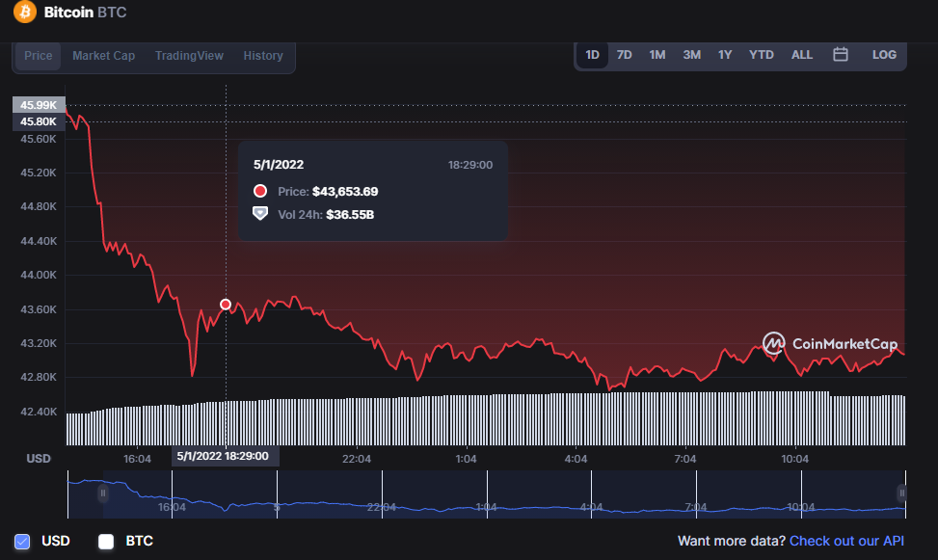Viewport: 938px width, 560px height.
Task: Click the 1:04 time axis label
Action: point(466,459)
